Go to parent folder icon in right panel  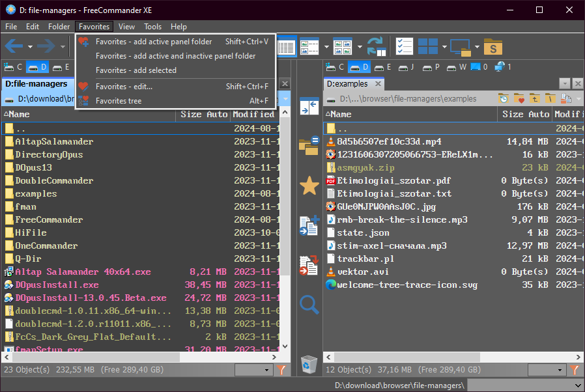535,99
